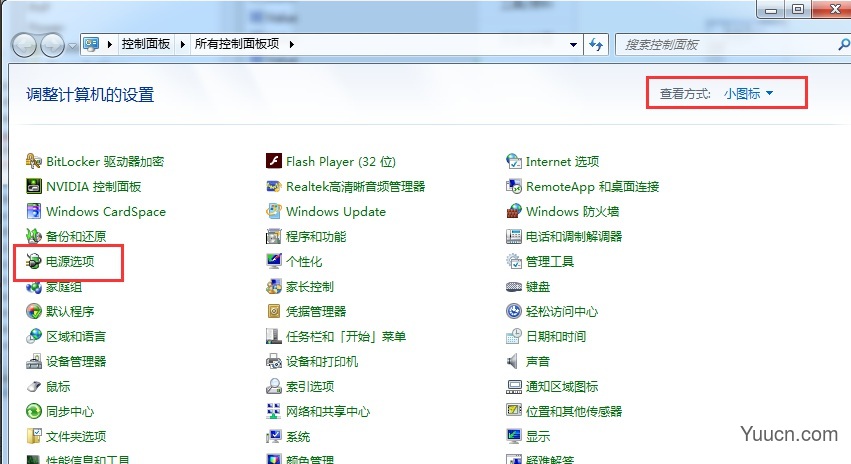Expand the address bar history dropdown
This screenshot has width=851, height=464.
tap(573, 45)
